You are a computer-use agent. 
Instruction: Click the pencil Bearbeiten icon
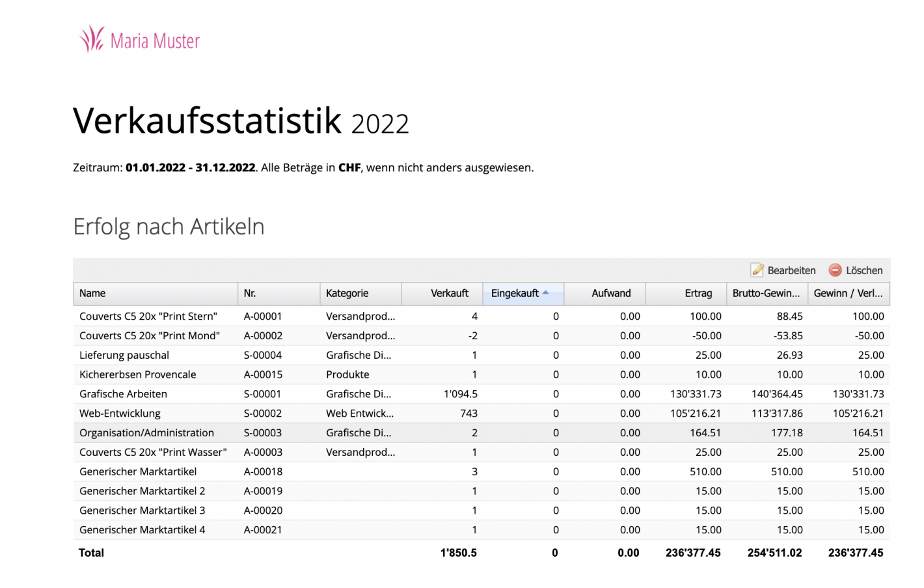(757, 270)
